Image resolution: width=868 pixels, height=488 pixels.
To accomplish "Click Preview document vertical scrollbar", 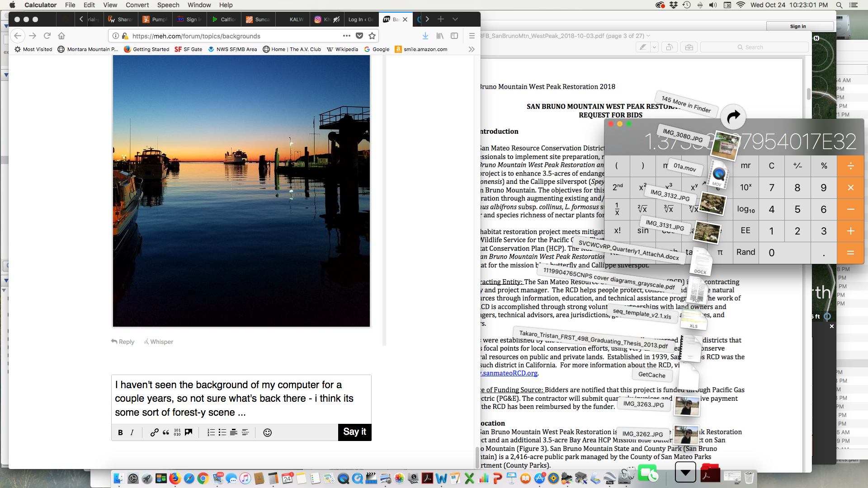I will [808, 94].
